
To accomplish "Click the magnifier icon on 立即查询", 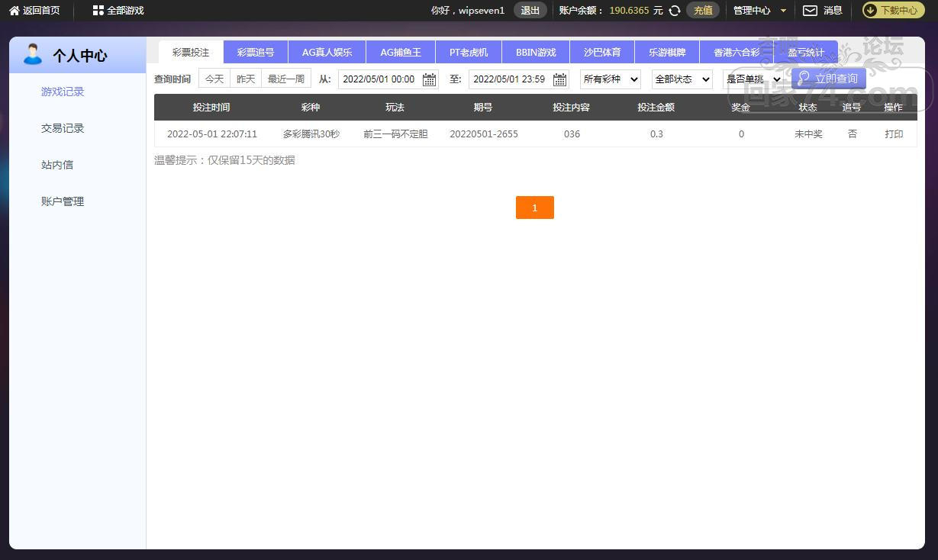I will [x=804, y=78].
